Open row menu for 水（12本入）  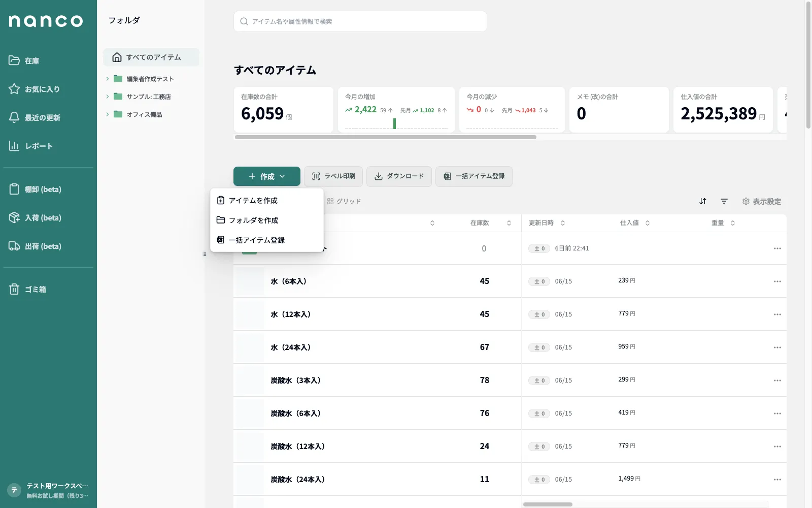pyautogui.click(x=777, y=314)
